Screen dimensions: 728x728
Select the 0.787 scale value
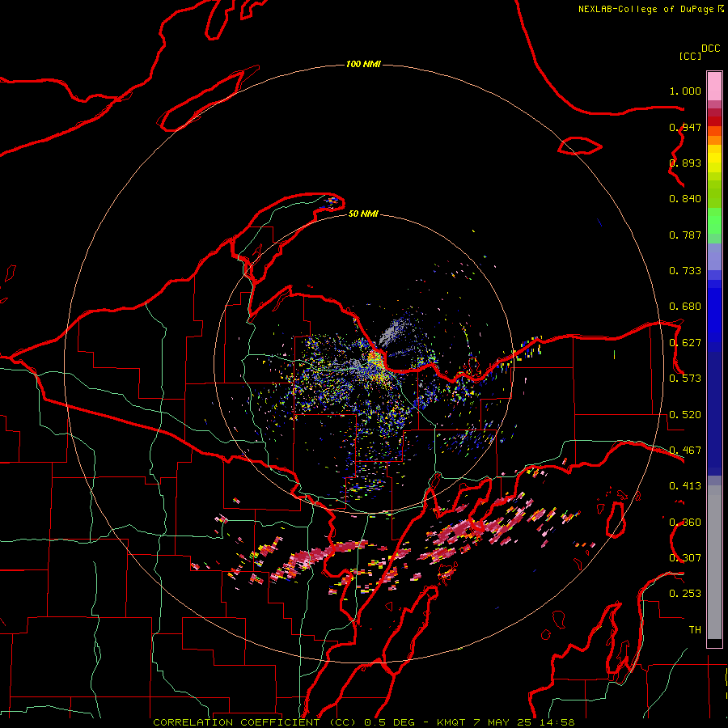(685, 235)
